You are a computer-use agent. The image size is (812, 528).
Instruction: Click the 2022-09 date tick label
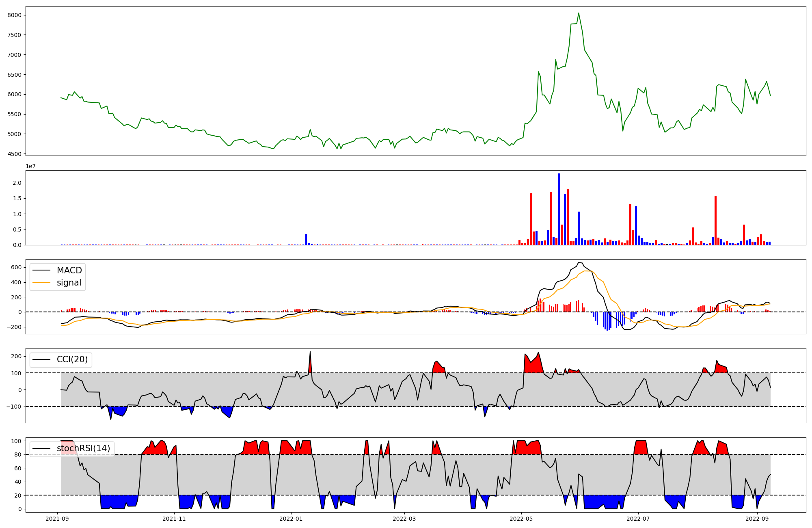click(x=757, y=519)
